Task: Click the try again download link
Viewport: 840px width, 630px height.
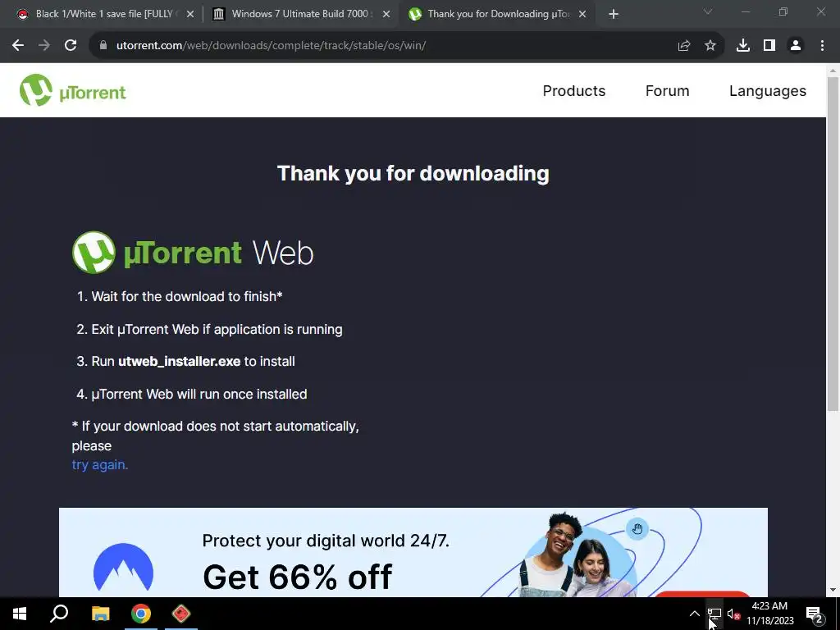Action: tap(100, 465)
